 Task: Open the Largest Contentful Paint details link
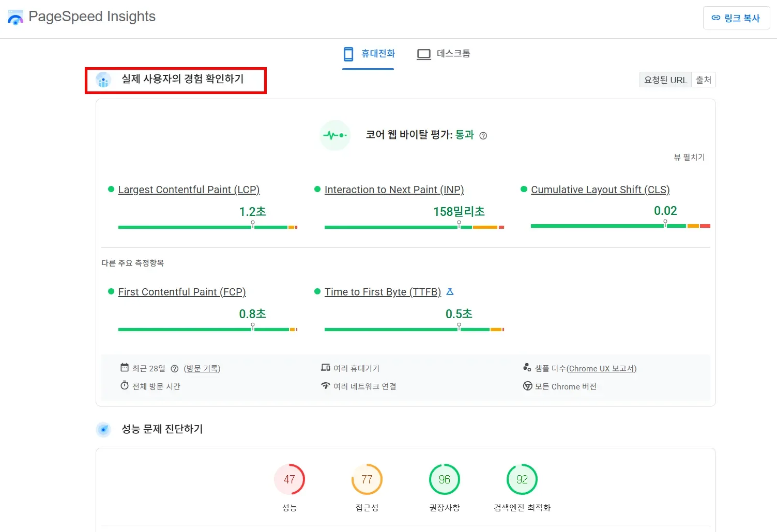click(189, 190)
